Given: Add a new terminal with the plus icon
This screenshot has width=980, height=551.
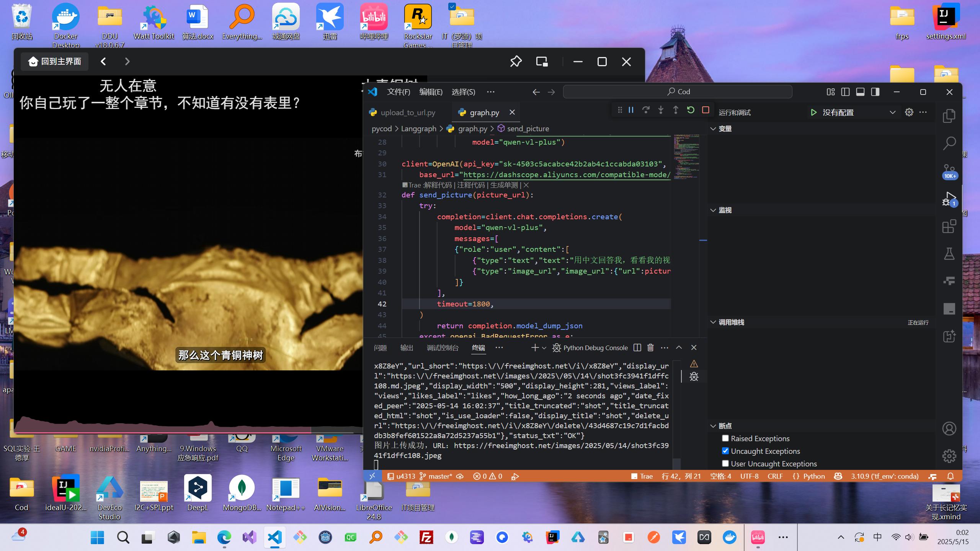Looking at the screenshot, I should pos(534,347).
